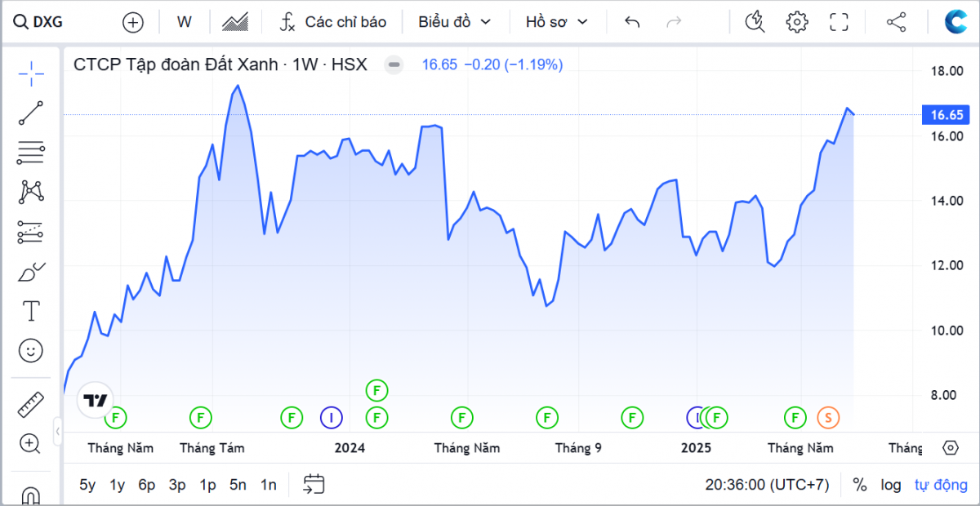
Task: Collapse the left drawing toolbar
Action: 57,430
